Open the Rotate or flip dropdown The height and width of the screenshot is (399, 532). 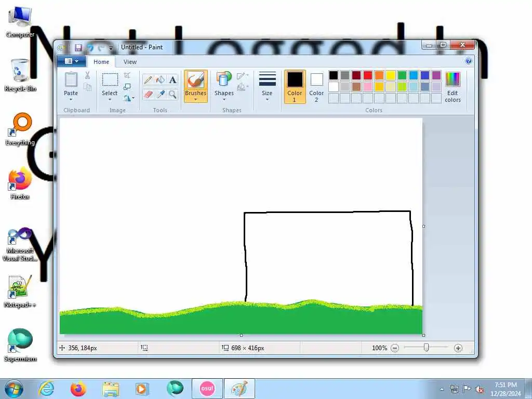(x=129, y=98)
